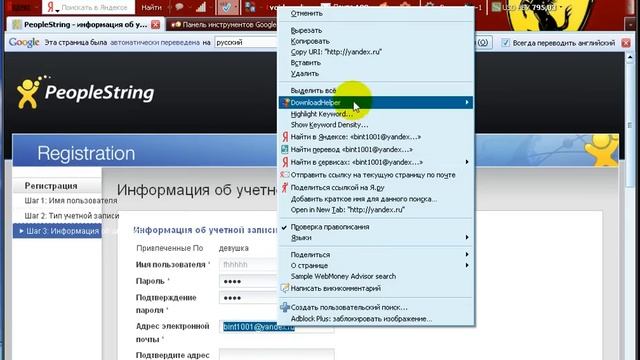The image size is (640, 360).
Task: Click девушка referrer text
Action: (233, 248)
